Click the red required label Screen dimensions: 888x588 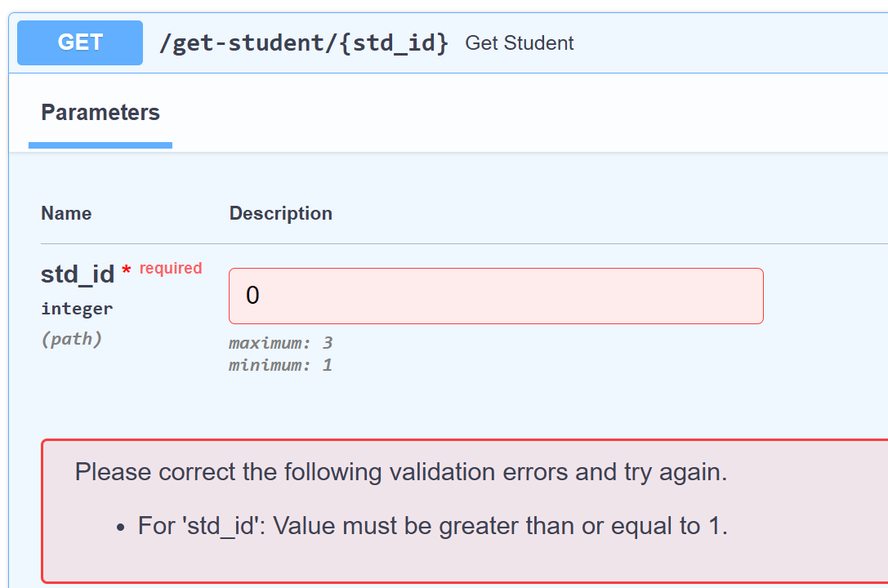pyautogui.click(x=171, y=268)
